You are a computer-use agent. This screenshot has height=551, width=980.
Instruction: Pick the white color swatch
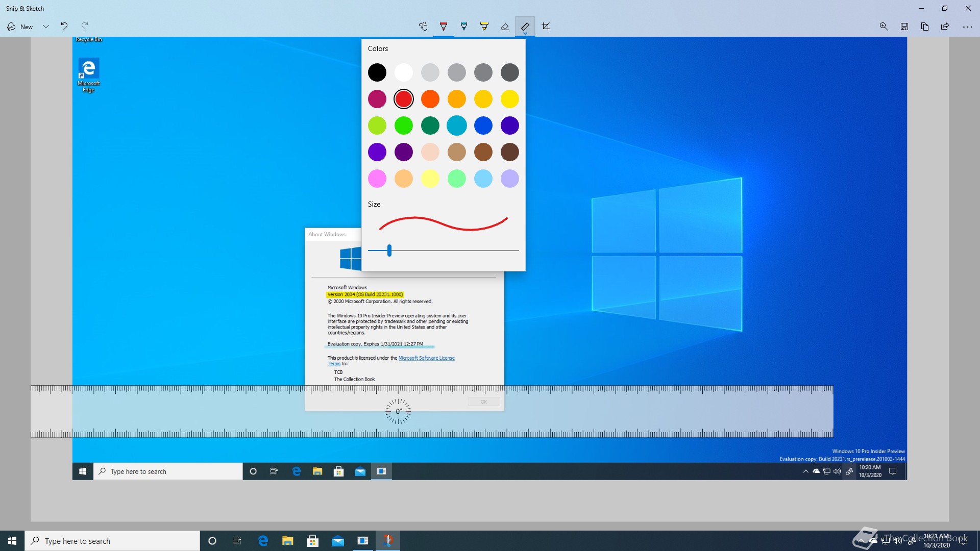404,72
